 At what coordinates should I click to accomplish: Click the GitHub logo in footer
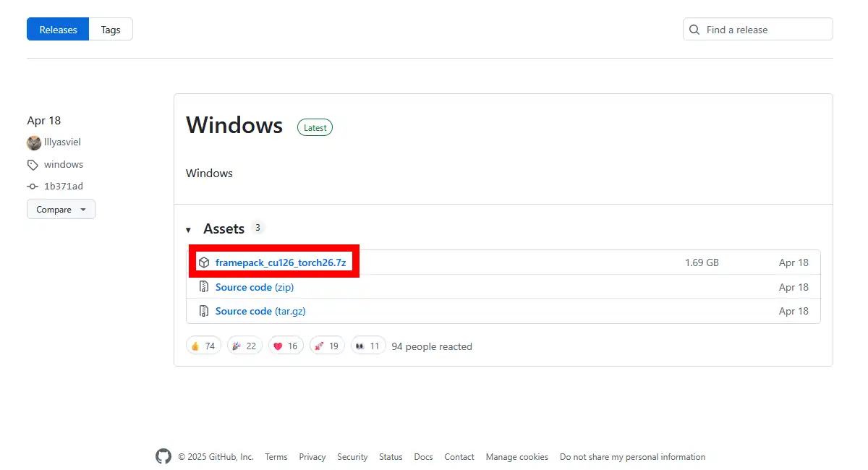pyautogui.click(x=163, y=456)
